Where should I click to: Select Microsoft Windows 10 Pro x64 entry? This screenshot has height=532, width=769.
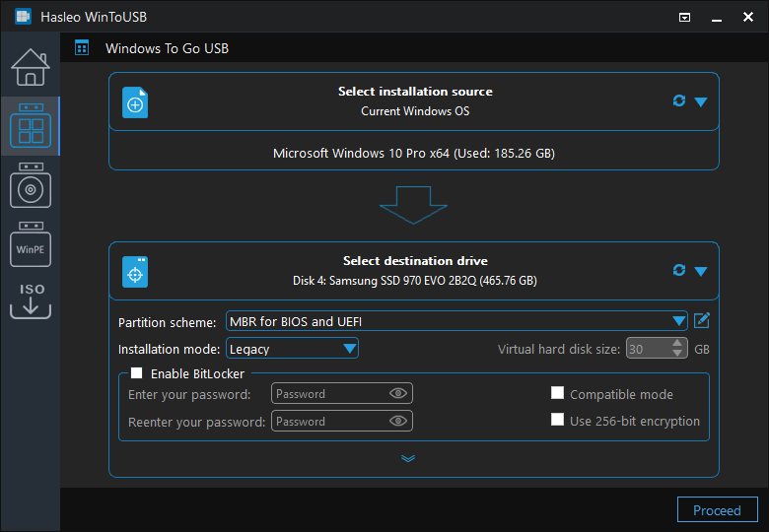pos(414,154)
